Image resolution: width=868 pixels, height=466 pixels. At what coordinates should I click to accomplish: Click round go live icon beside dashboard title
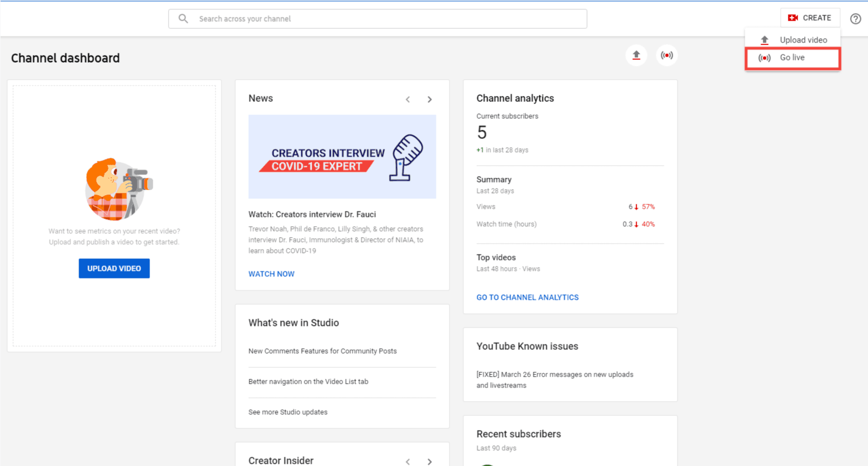click(x=667, y=55)
